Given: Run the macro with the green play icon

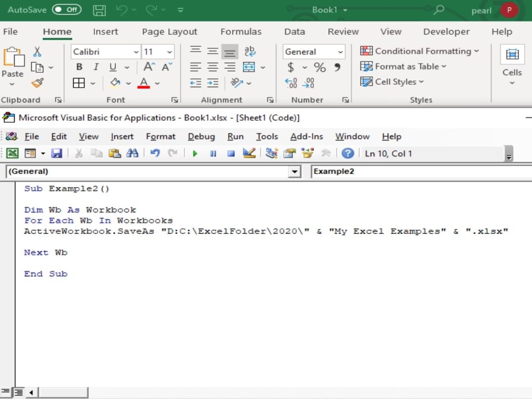Looking at the screenshot, I should pyautogui.click(x=195, y=153).
